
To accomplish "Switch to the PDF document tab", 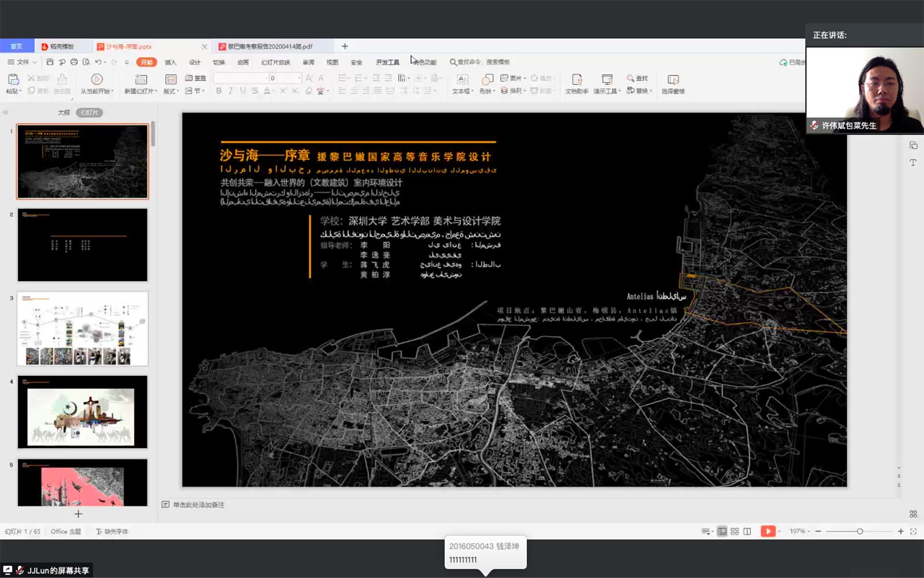I will [x=270, y=46].
